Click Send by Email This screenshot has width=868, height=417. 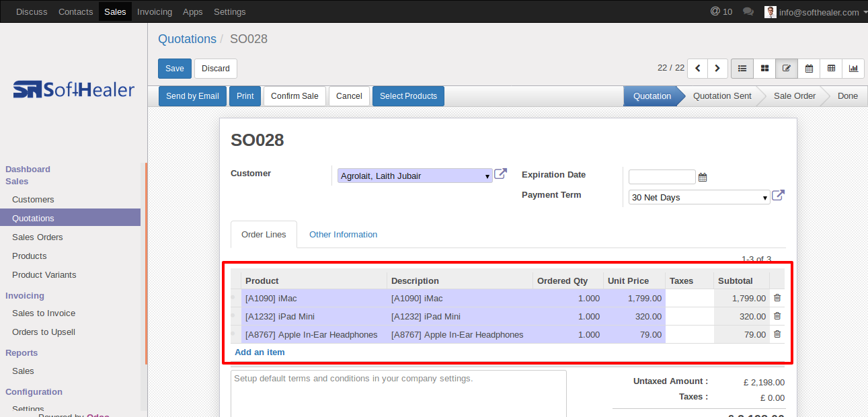click(192, 96)
